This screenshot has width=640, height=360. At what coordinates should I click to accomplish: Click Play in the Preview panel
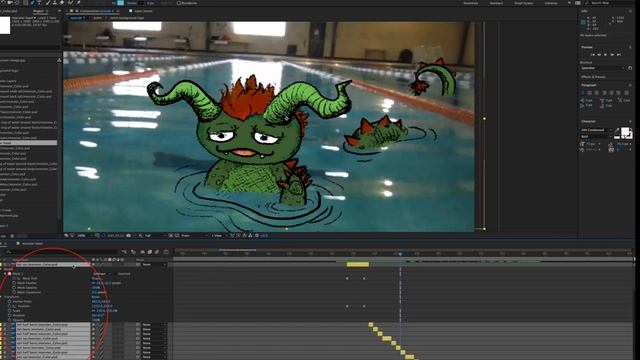point(605,54)
